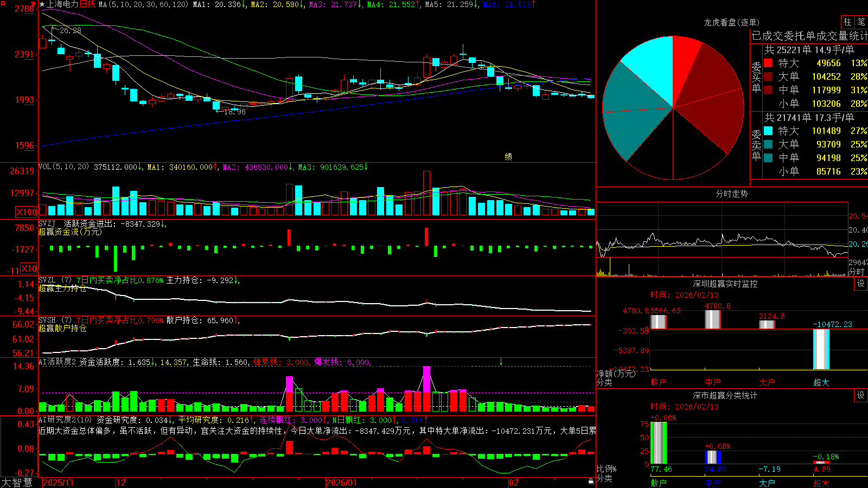Image resolution: width=868 pixels, height=488 pixels.
Task: Jump to the 02 month marker on the timeline
Action: coord(514,483)
